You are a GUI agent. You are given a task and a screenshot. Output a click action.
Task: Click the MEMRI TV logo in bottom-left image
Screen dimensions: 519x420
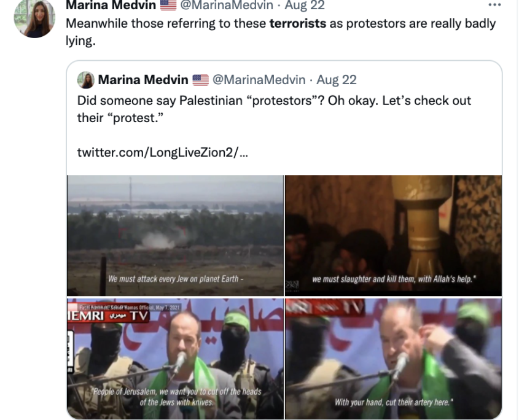tap(108, 316)
